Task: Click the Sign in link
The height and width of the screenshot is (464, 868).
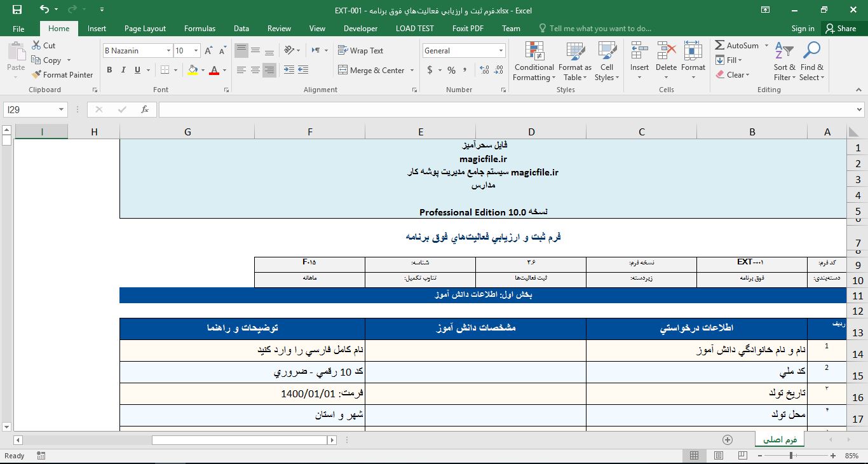Action: click(803, 29)
